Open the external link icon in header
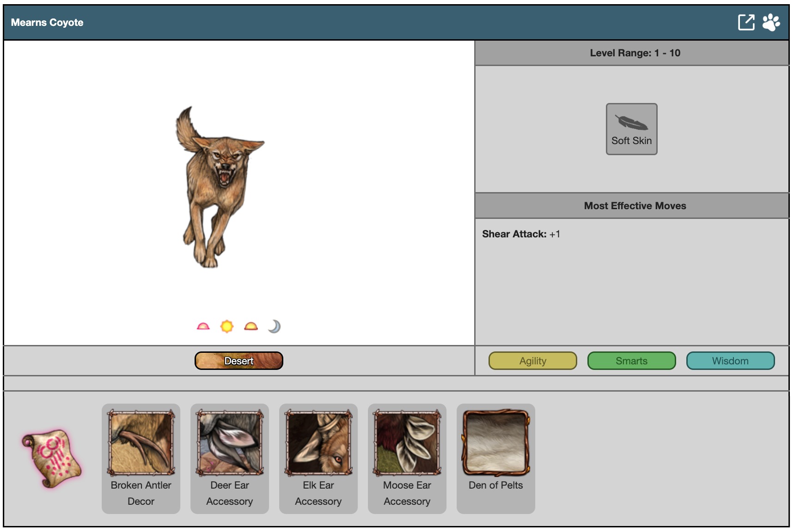The width and height of the screenshot is (794, 532). click(x=746, y=22)
